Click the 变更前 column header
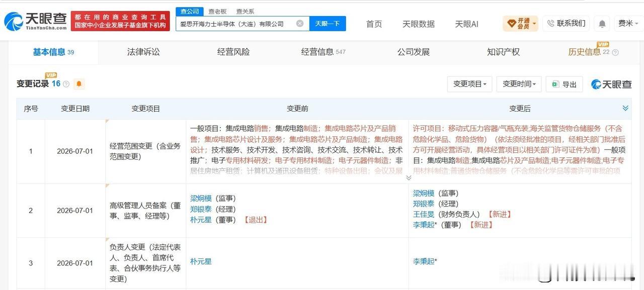 [x=297, y=109]
